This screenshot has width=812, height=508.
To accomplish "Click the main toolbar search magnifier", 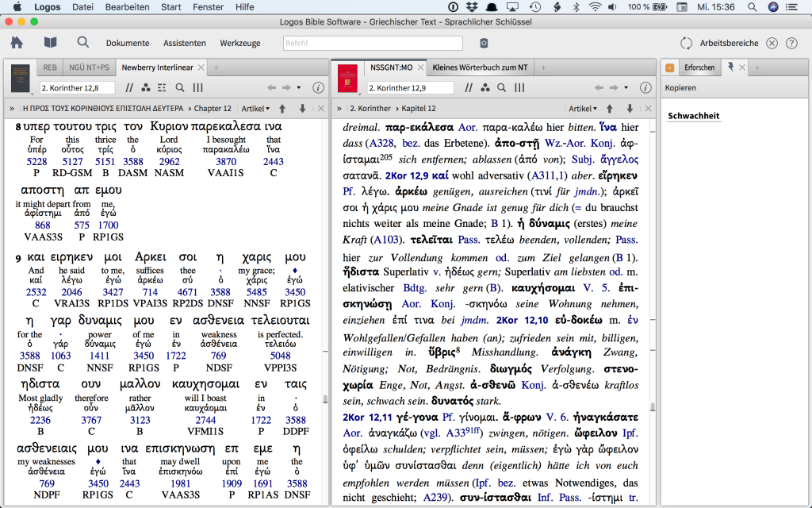I will pyautogui.click(x=83, y=42).
